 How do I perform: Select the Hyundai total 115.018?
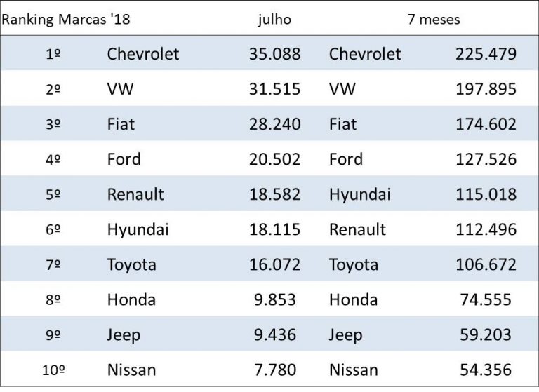pos(486,194)
